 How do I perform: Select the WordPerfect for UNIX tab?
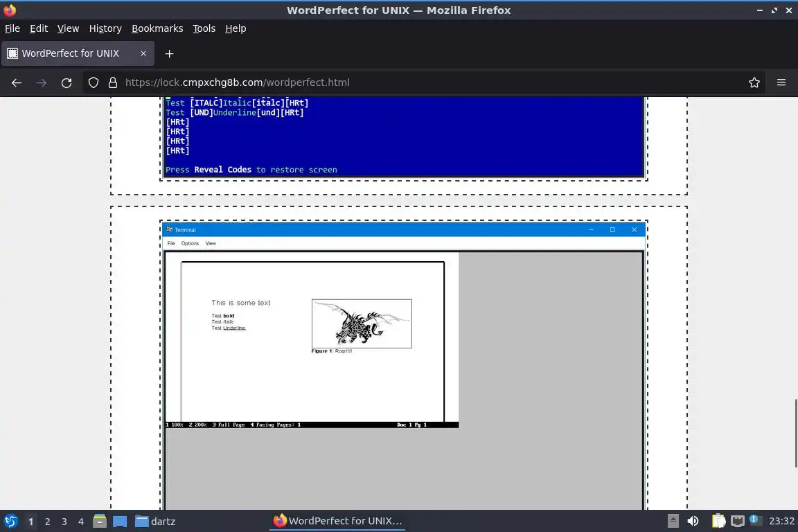pos(70,53)
